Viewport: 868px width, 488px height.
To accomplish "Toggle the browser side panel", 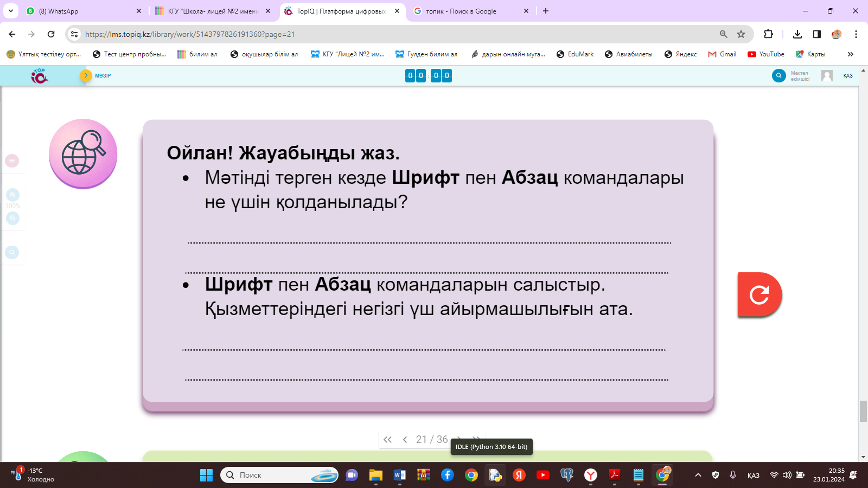I will click(x=816, y=34).
